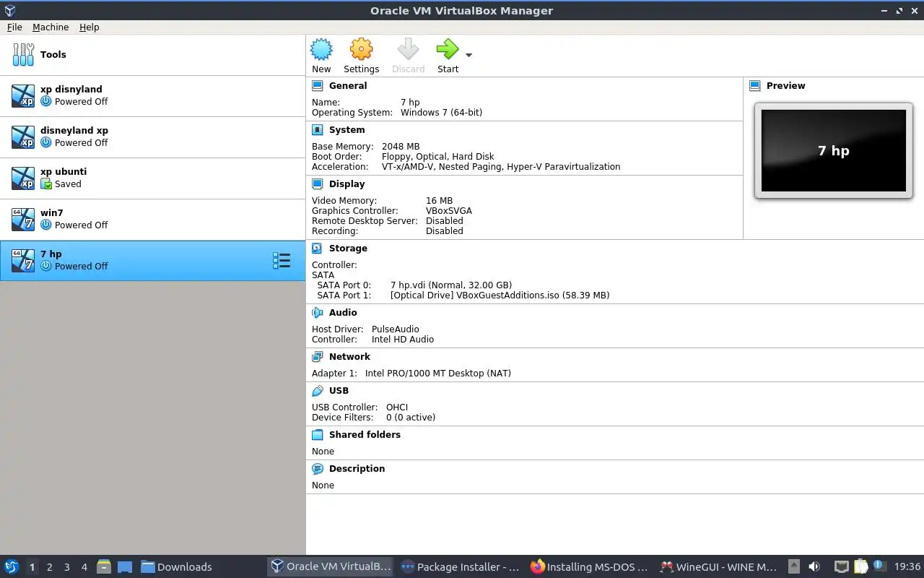Click the Storage section disk icon
This screenshot has height=578, width=924.
(x=317, y=248)
